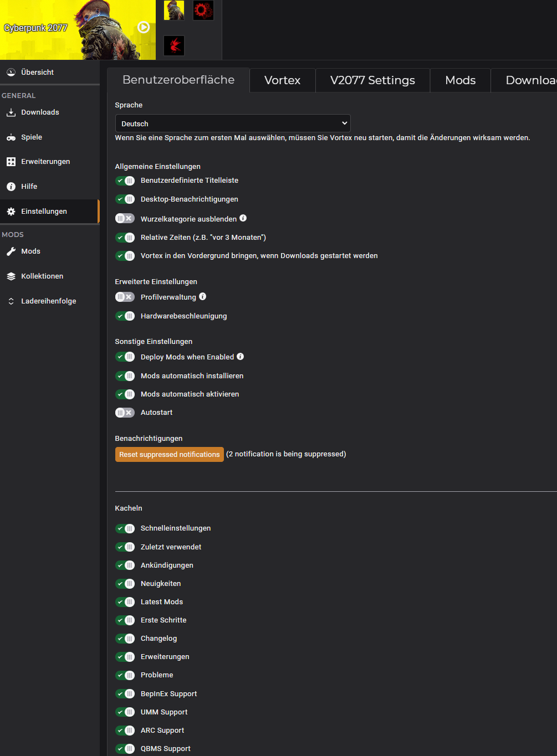Disable Desktop-Benachrichtigungen toggle
The width and height of the screenshot is (557, 756).
pos(125,199)
